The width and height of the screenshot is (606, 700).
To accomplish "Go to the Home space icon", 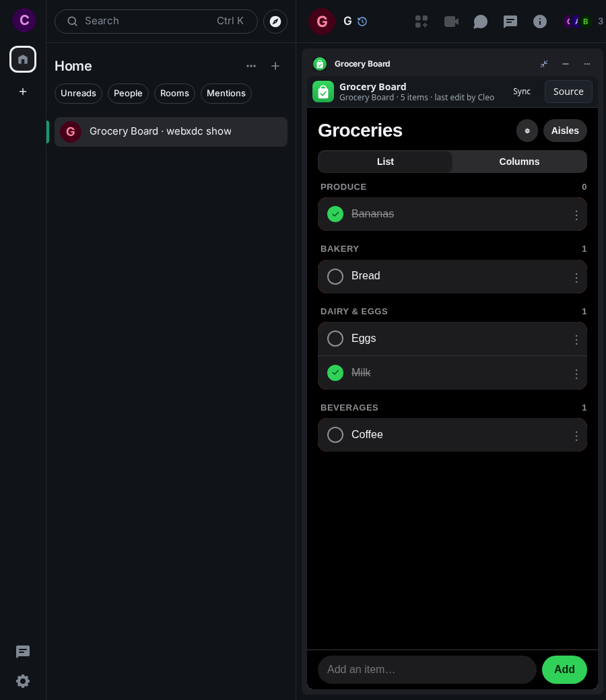I will [23, 59].
